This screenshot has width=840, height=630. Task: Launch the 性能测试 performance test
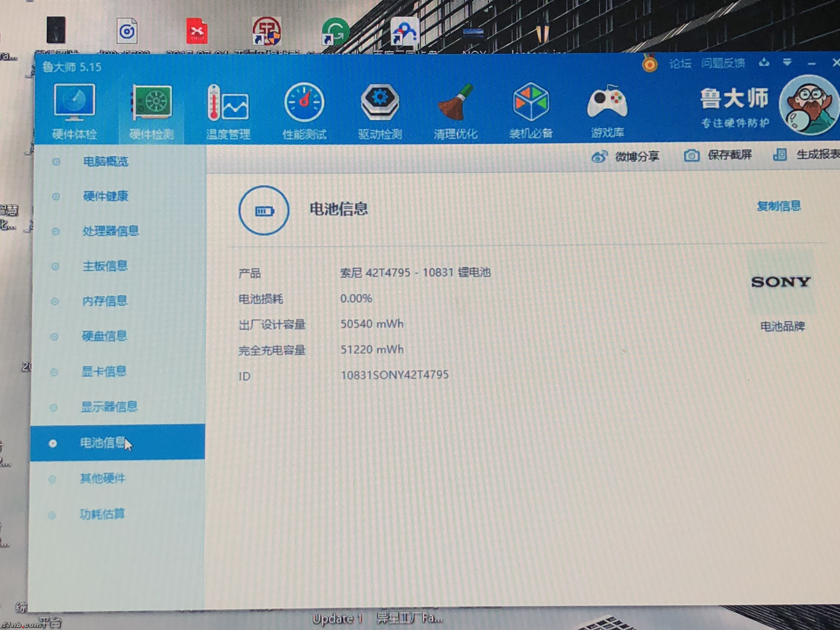[x=304, y=111]
